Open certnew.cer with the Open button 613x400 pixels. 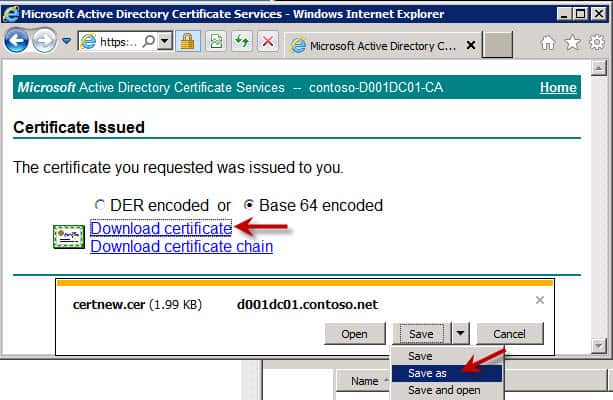(x=355, y=334)
